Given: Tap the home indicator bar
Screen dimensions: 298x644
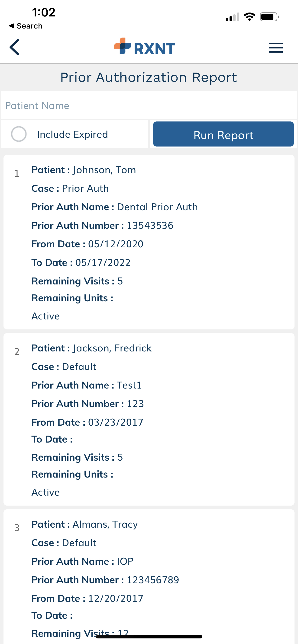Looking at the screenshot, I should coord(149,637).
